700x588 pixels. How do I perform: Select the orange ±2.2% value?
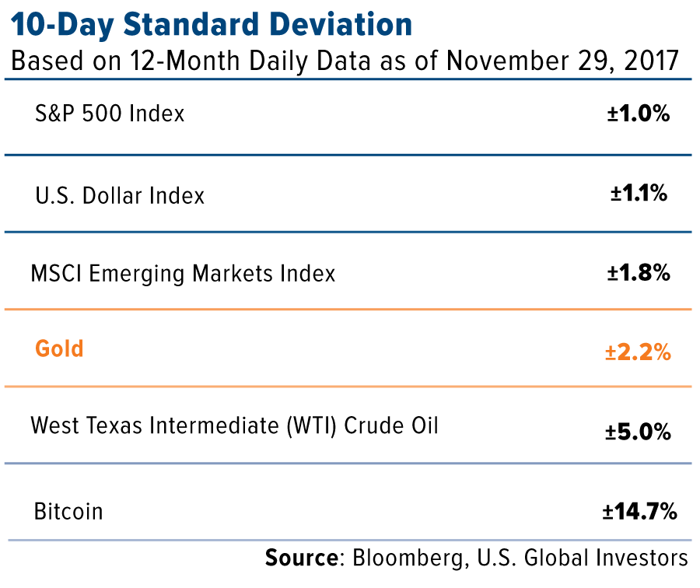(x=638, y=352)
